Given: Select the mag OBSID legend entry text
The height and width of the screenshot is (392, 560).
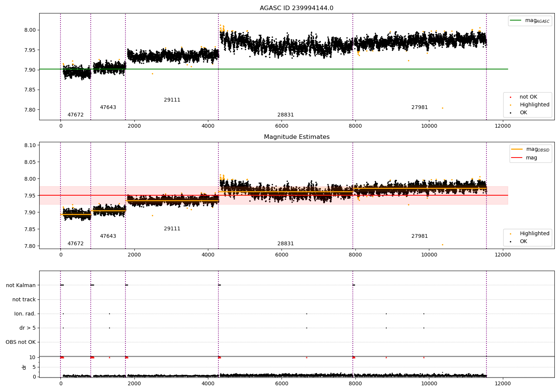Looking at the screenshot, I should [x=538, y=149].
